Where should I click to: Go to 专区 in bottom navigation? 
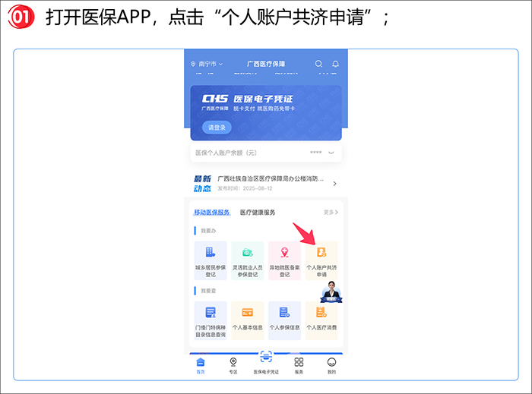click(x=233, y=364)
